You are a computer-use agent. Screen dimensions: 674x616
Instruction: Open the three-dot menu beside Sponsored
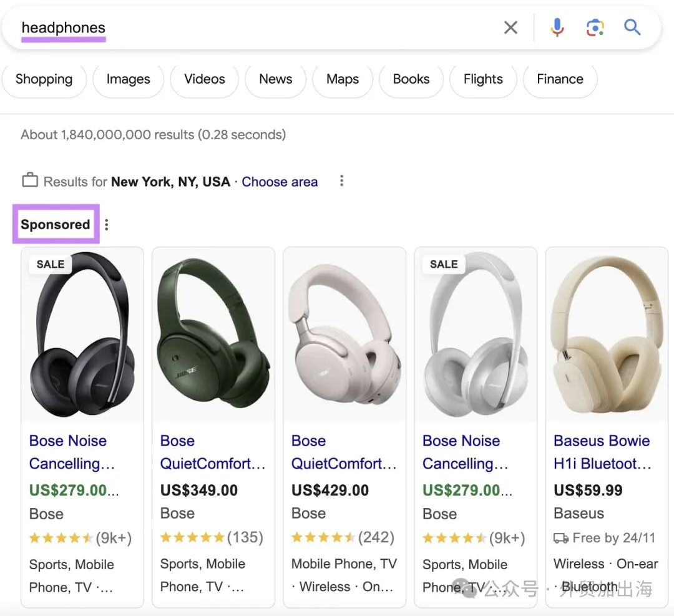pyautogui.click(x=106, y=225)
